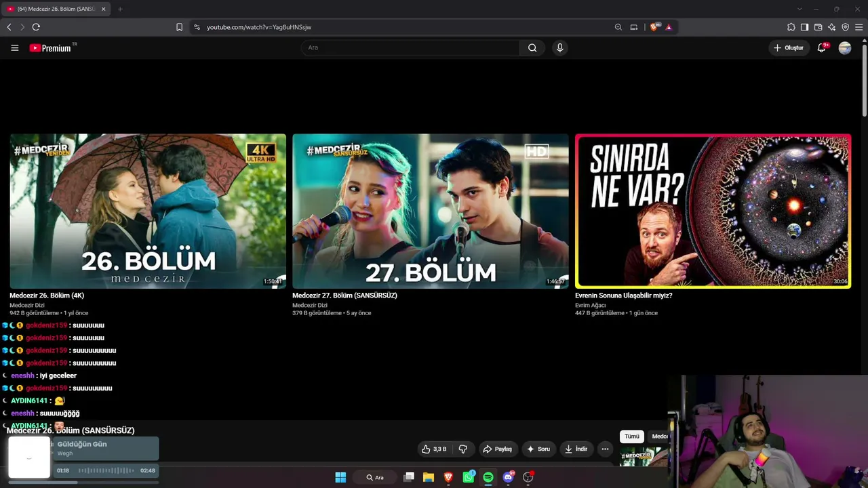Focus the YouTube Ara search field

(x=410, y=47)
